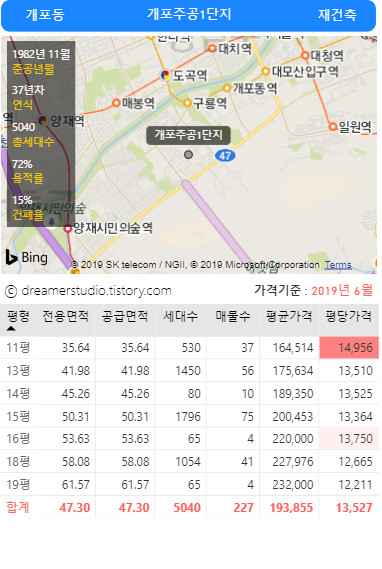This screenshot has height=569, width=382.
Task: Click the 개포동역 station marker
Action: (x=227, y=88)
